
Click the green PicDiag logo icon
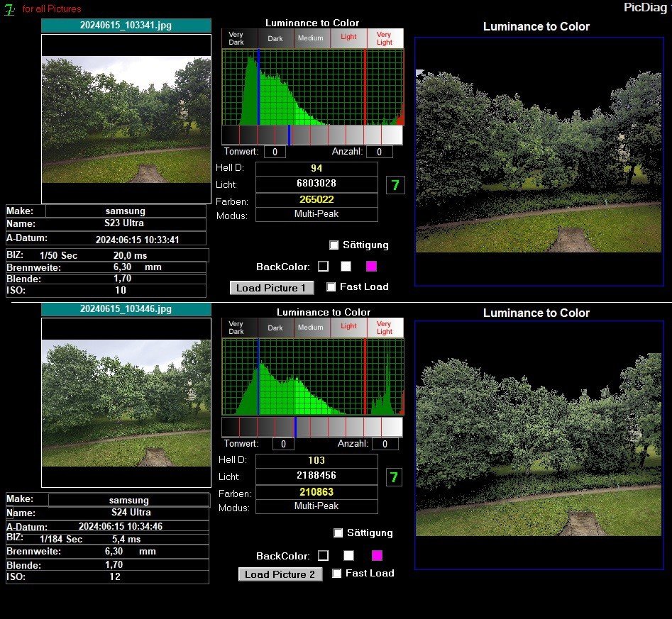click(x=9, y=9)
